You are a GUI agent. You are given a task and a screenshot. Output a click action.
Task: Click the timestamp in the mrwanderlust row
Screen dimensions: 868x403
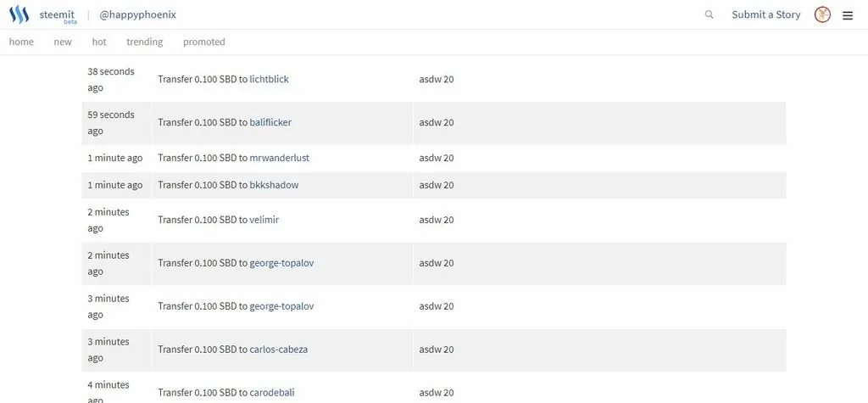coord(115,158)
